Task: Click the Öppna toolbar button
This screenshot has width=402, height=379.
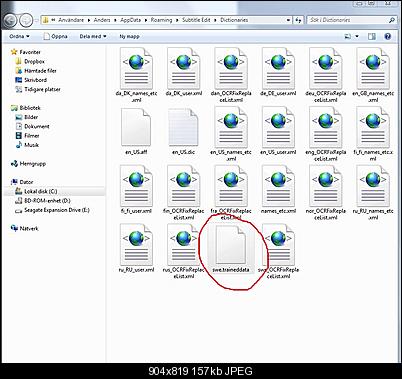Action: click(x=56, y=36)
